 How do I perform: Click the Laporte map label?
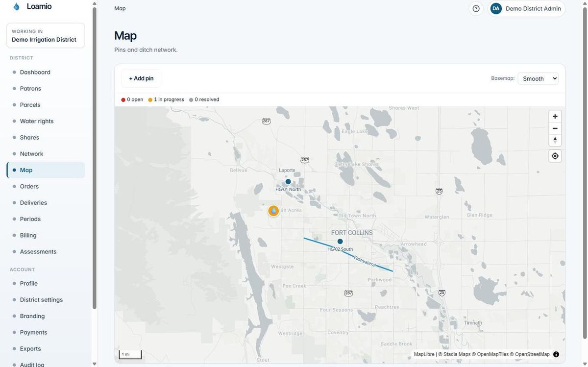click(287, 171)
